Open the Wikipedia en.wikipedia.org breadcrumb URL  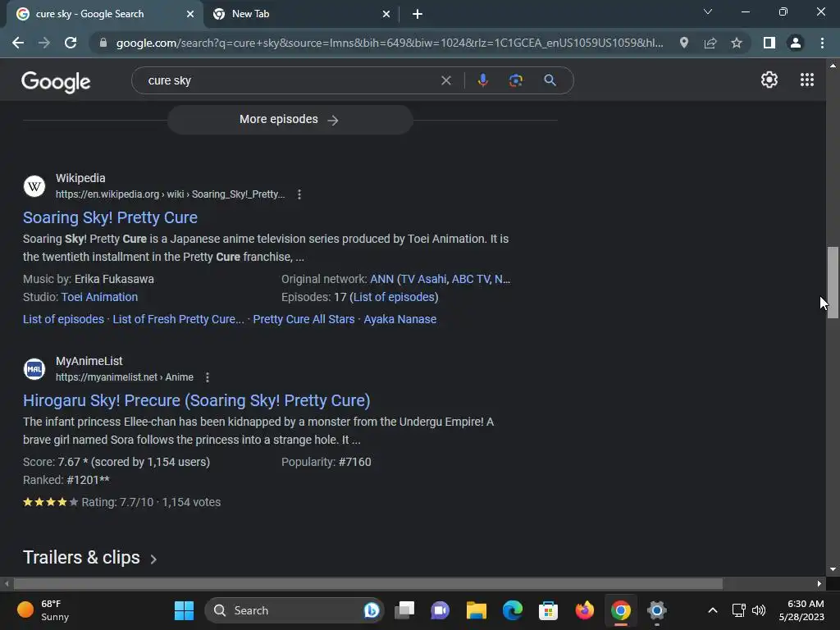(x=171, y=194)
